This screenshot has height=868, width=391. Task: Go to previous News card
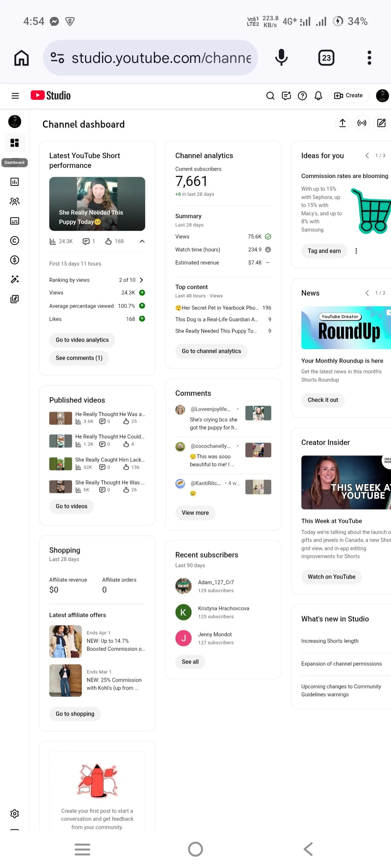click(367, 293)
